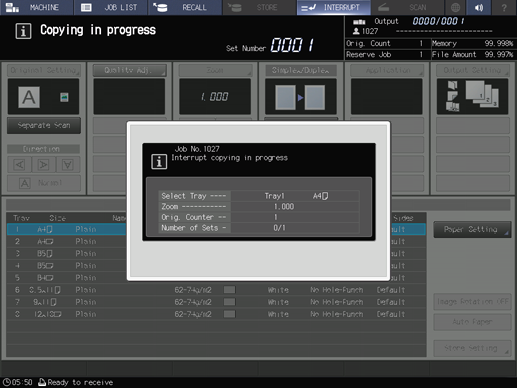Open the Application settings header
This screenshot has width=517, height=388.
click(x=387, y=70)
